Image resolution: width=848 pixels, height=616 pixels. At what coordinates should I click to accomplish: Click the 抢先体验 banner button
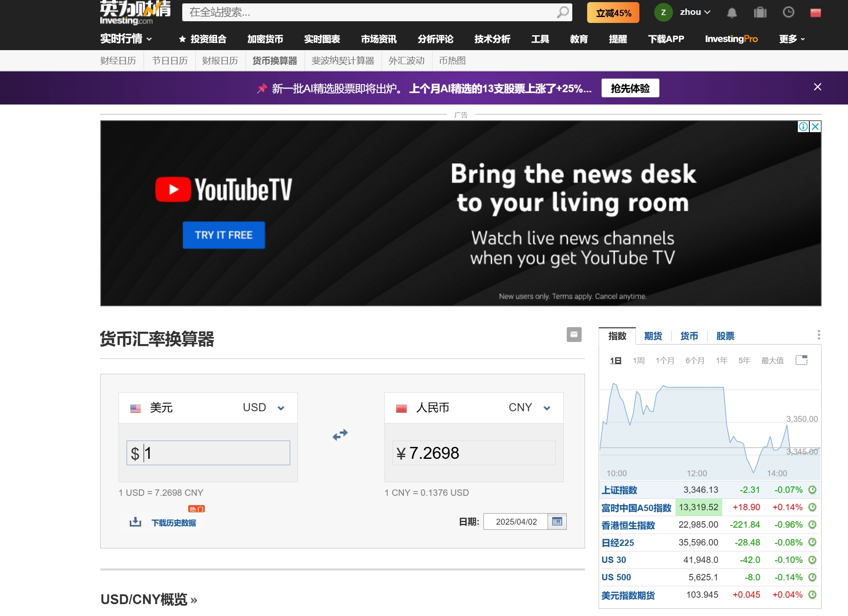[x=630, y=88]
